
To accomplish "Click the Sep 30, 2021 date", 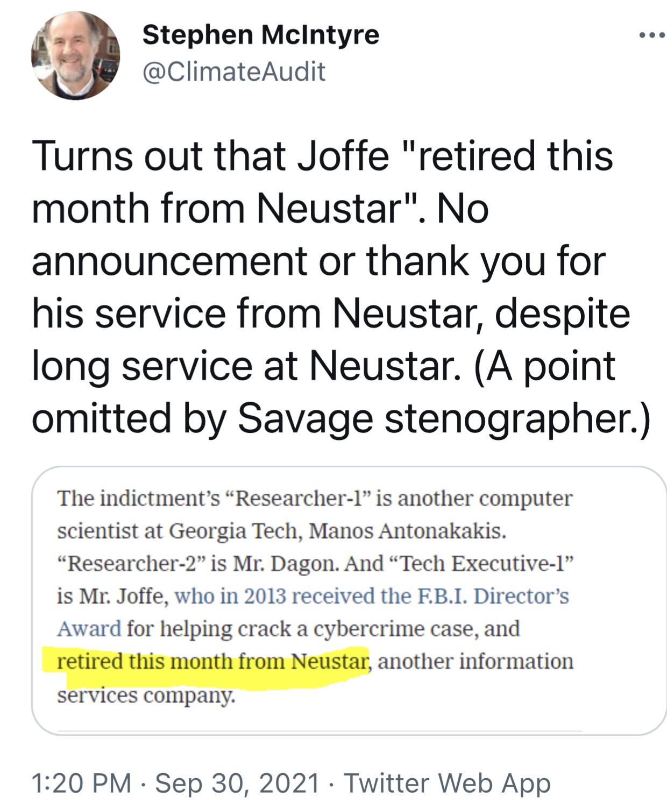I will pyautogui.click(x=237, y=783).
